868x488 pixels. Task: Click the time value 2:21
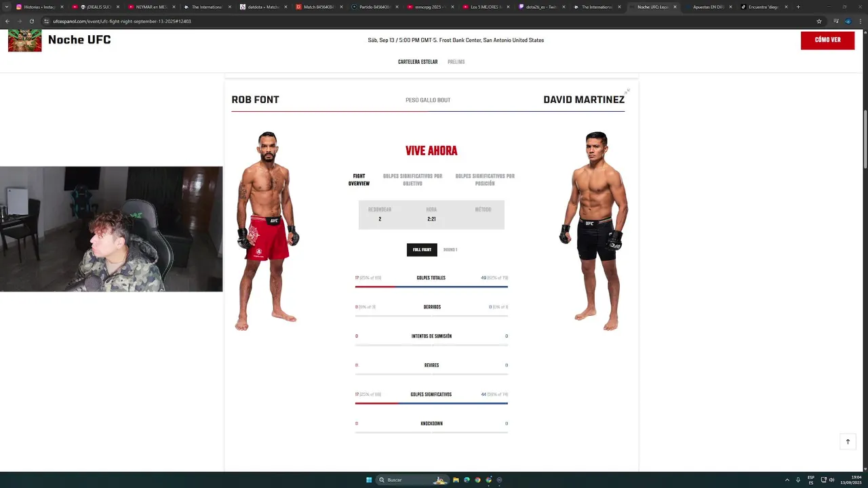(431, 219)
